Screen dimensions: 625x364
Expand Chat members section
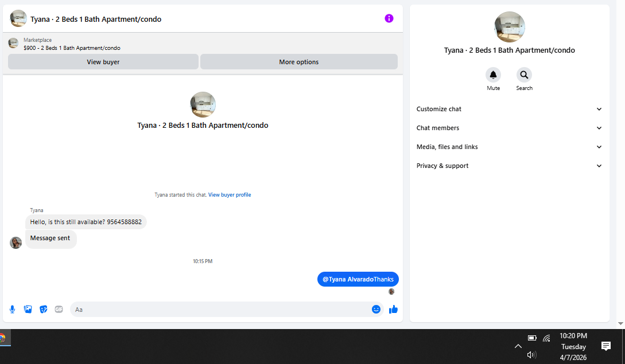tap(509, 128)
